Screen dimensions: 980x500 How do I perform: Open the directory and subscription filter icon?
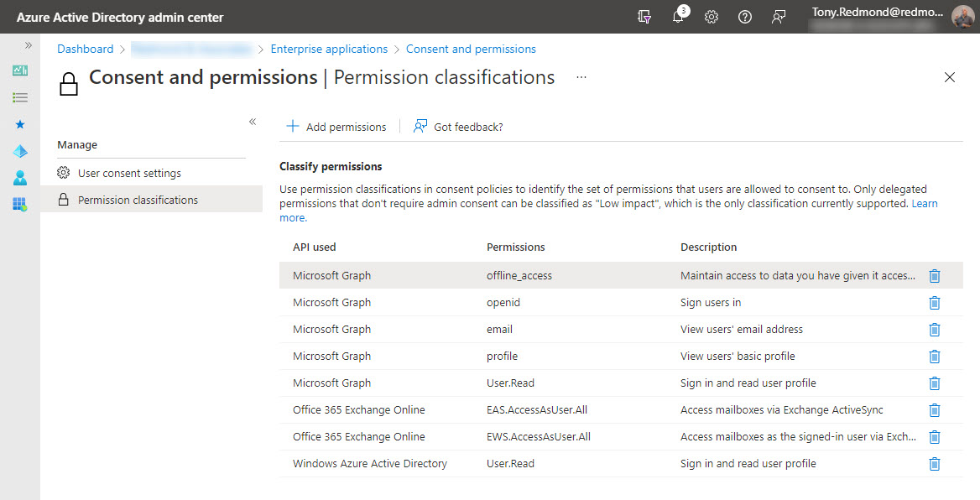coord(644,17)
